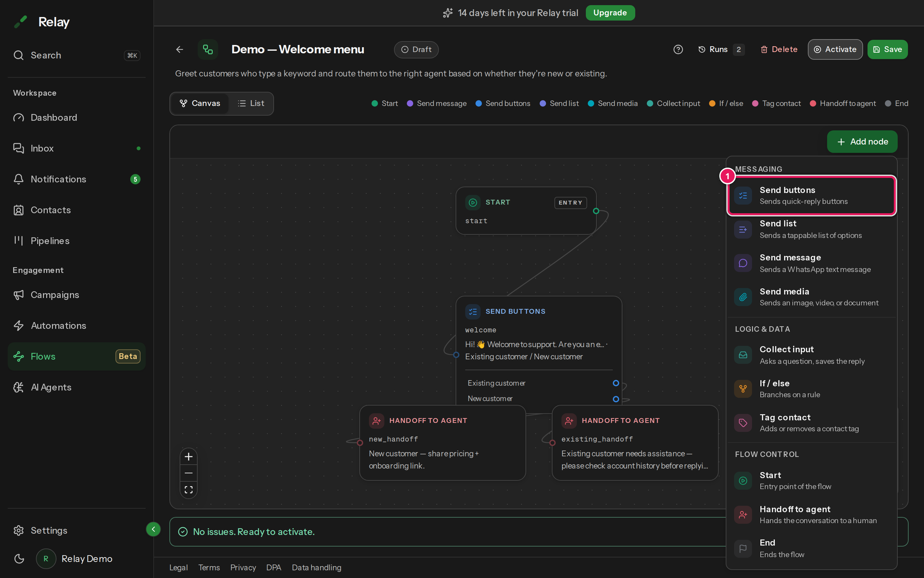Open Relay Demo account menu
924x578 pixels.
75,559
